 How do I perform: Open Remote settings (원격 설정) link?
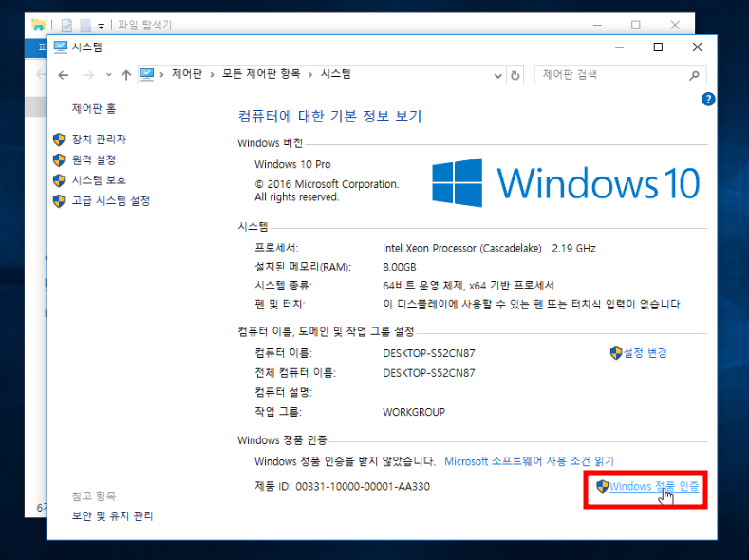click(94, 159)
